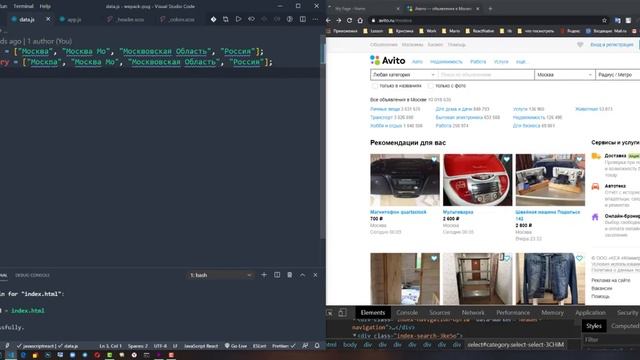Kill the terminal with the trash icon
The height and width of the screenshot is (360, 640).
[290, 275]
